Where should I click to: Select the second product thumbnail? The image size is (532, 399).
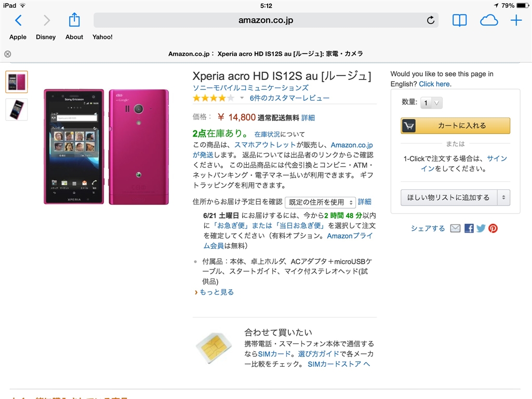pos(17,110)
